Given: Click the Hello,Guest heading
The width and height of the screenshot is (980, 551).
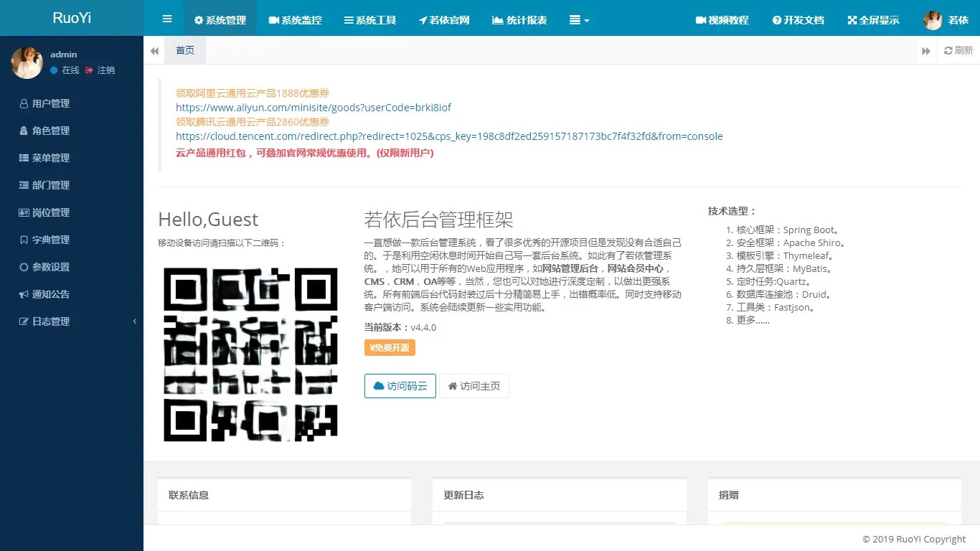Looking at the screenshot, I should (208, 220).
